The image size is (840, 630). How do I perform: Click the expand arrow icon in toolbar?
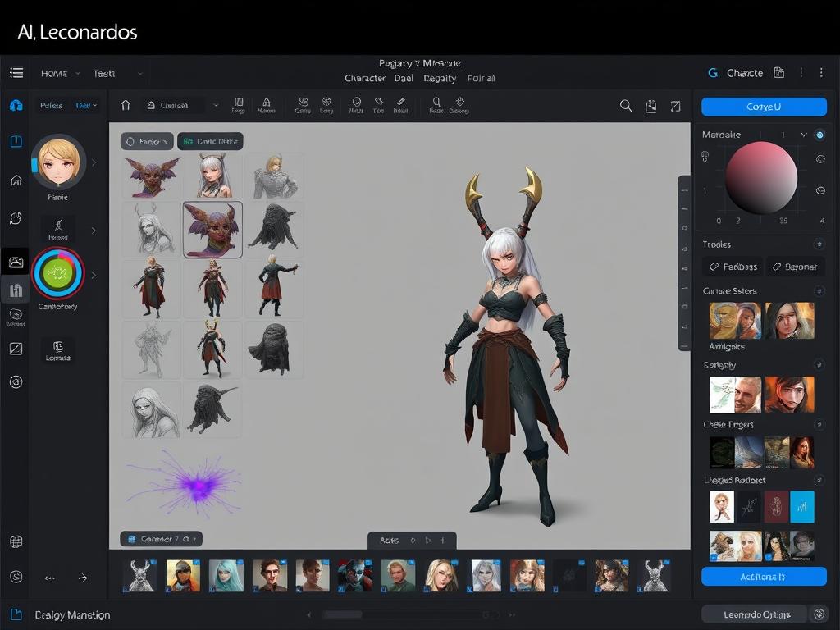click(x=676, y=106)
